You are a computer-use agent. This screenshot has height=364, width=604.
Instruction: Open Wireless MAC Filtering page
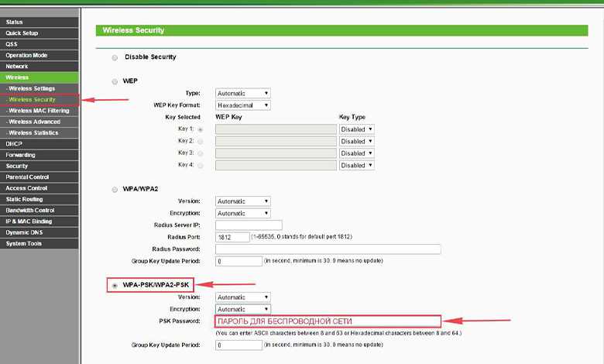(39, 111)
